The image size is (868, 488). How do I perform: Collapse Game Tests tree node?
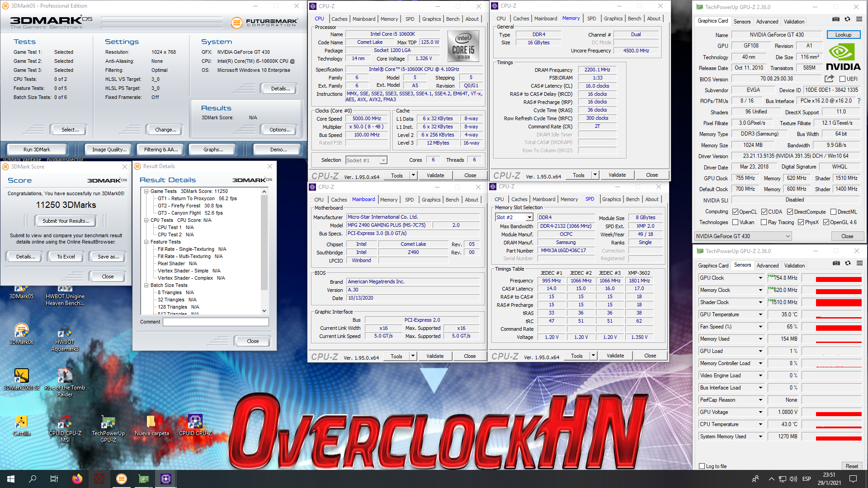146,192
